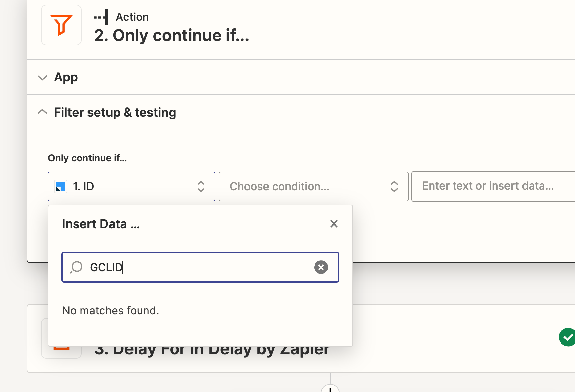Add a step with the plus button

tap(330, 389)
